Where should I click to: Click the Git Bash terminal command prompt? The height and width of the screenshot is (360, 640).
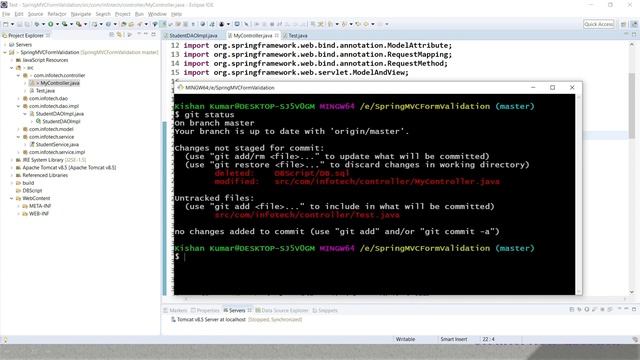[x=185, y=257]
